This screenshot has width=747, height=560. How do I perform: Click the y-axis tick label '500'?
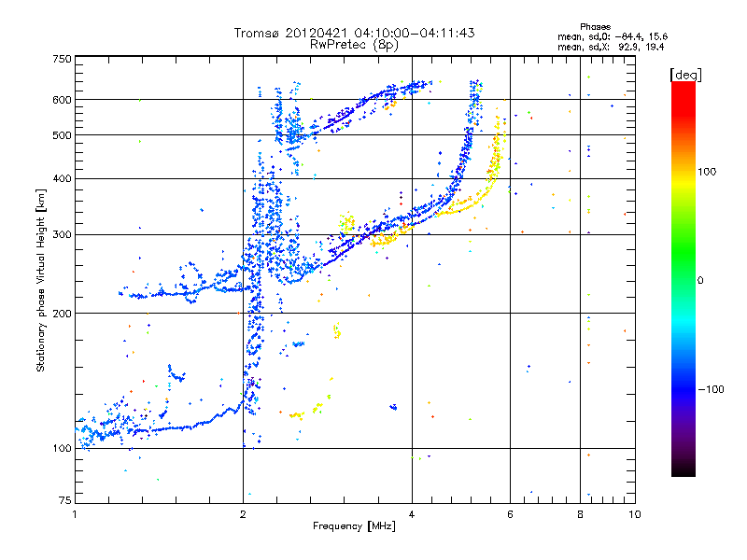(62, 135)
